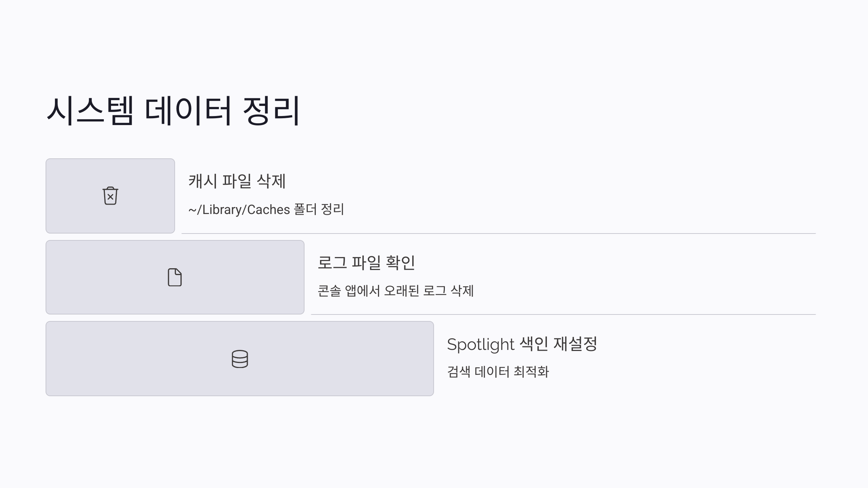Click the word 데이터 in the title

188,111
